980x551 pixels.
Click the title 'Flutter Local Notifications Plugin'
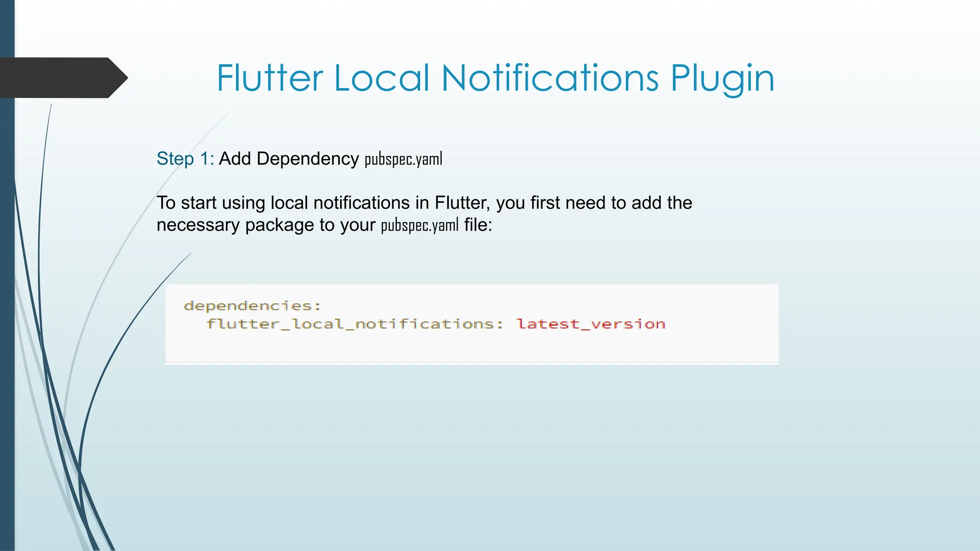[495, 78]
